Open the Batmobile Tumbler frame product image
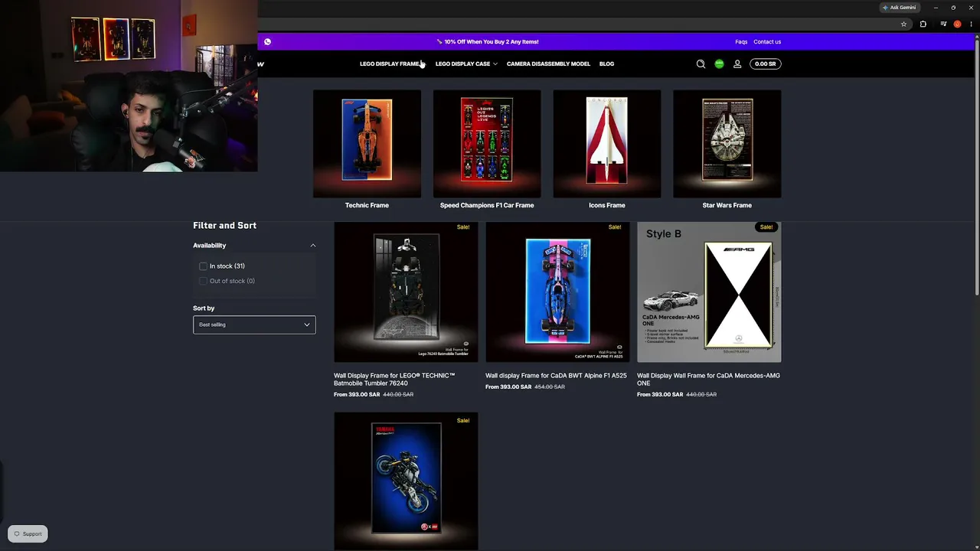 (406, 292)
